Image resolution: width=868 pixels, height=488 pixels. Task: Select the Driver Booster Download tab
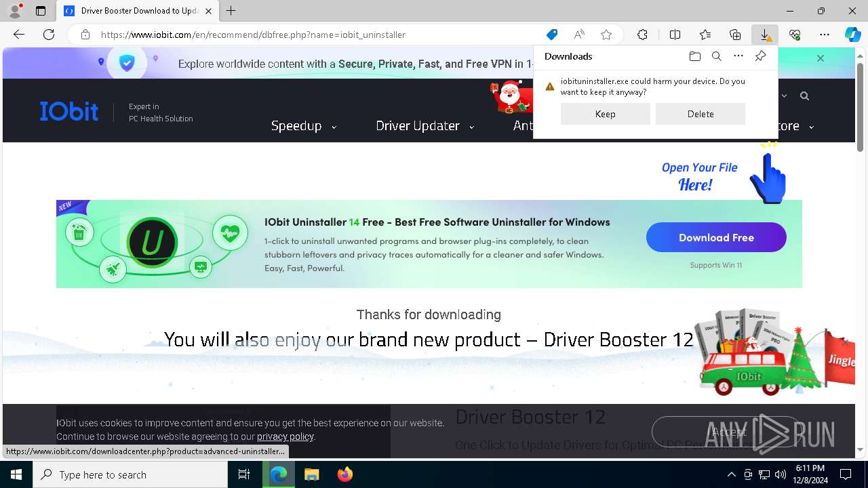(138, 11)
